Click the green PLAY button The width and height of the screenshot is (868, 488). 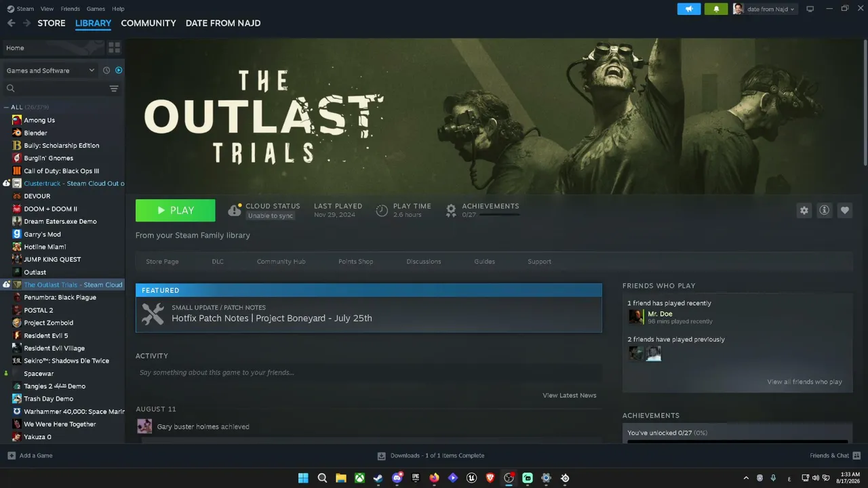(x=176, y=210)
